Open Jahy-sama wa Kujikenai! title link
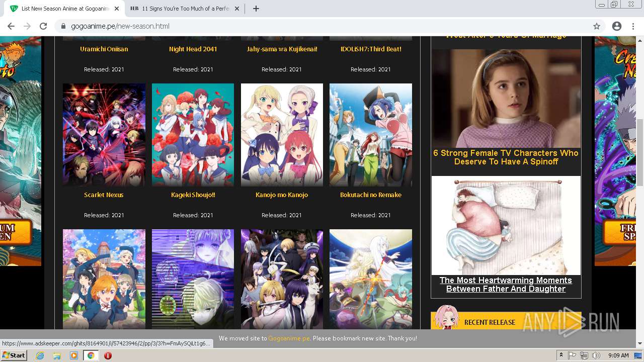The image size is (644, 362). [x=282, y=49]
